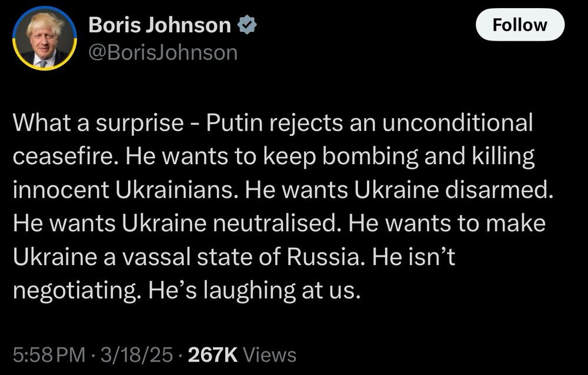Open Boris Johnson's profile picture
The width and height of the screenshot is (588, 375).
pyautogui.click(x=45, y=38)
